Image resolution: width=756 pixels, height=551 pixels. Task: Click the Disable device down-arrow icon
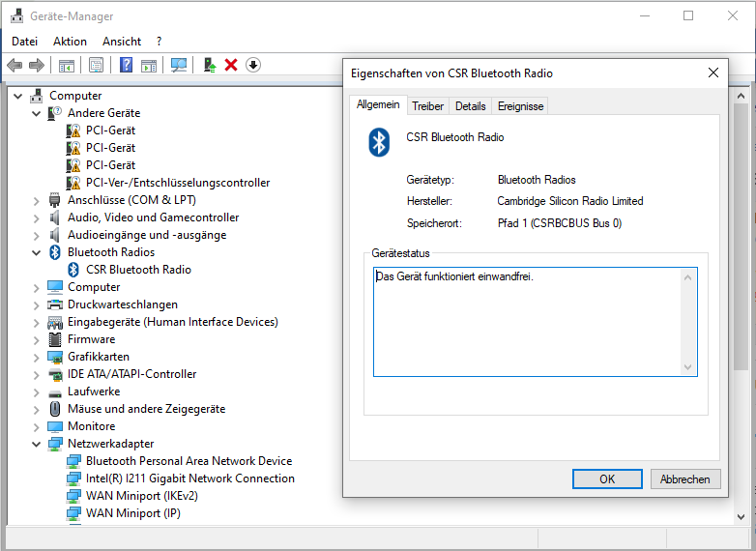[253, 65]
